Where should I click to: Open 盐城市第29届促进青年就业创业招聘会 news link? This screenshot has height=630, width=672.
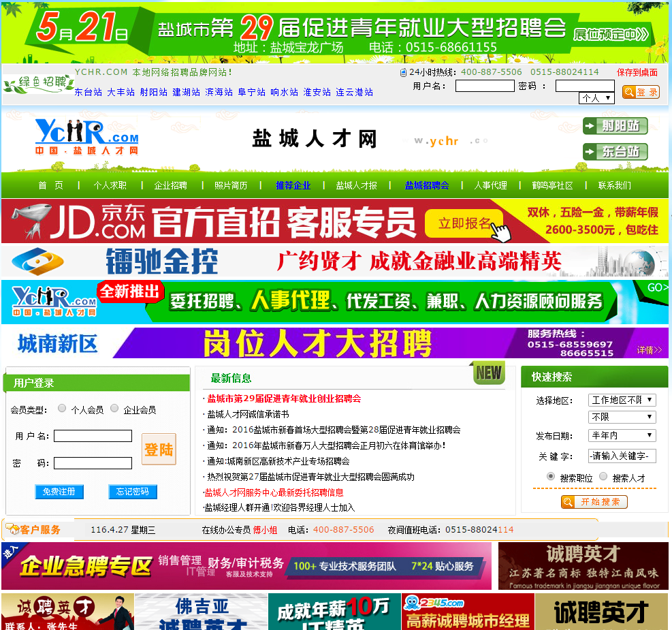284,398
